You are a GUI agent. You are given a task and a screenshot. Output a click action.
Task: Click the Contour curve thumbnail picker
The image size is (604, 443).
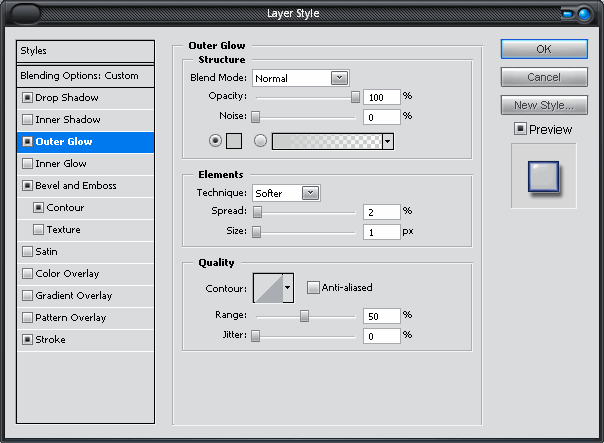pyautogui.click(x=267, y=288)
